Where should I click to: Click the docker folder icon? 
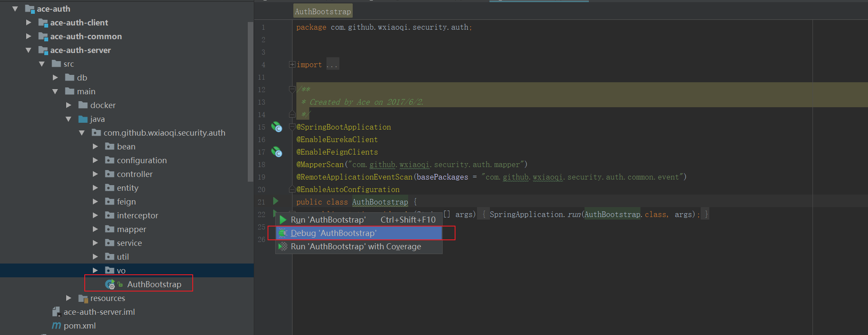click(x=83, y=105)
